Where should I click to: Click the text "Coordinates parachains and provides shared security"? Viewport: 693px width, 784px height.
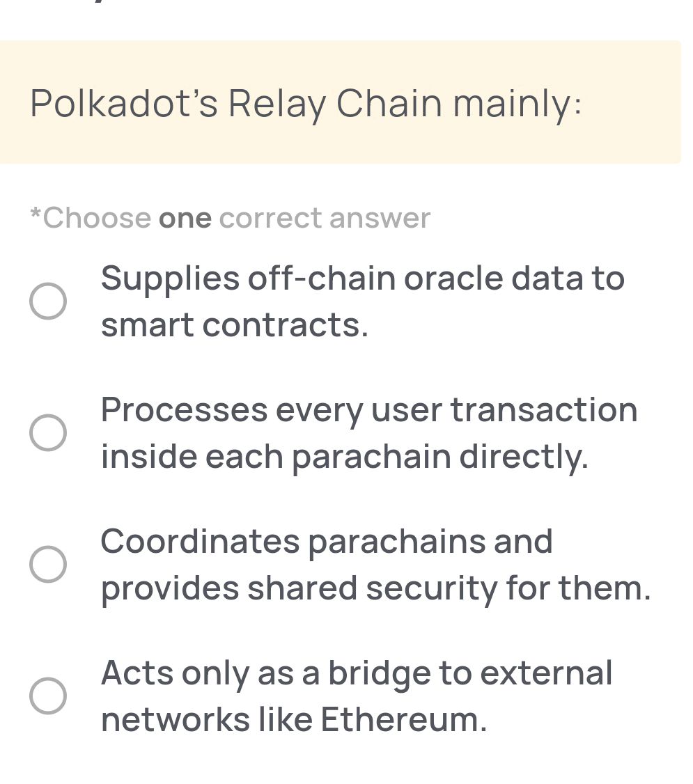click(x=376, y=564)
